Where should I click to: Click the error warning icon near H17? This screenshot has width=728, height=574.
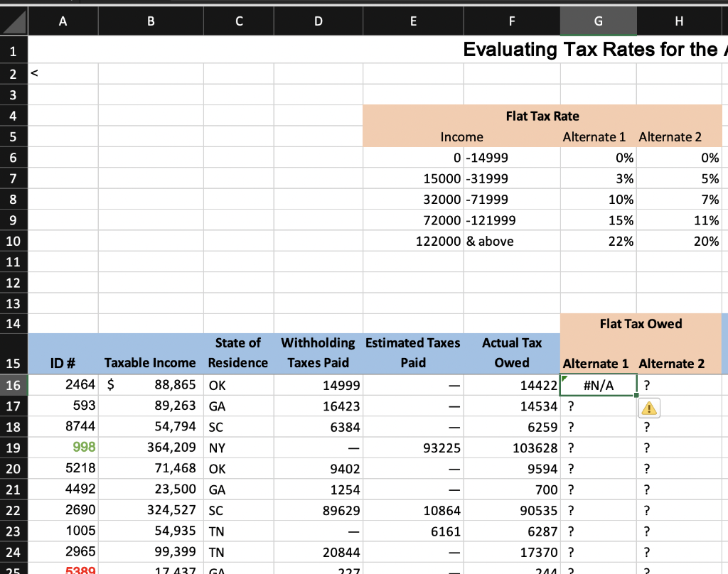(648, 408)
